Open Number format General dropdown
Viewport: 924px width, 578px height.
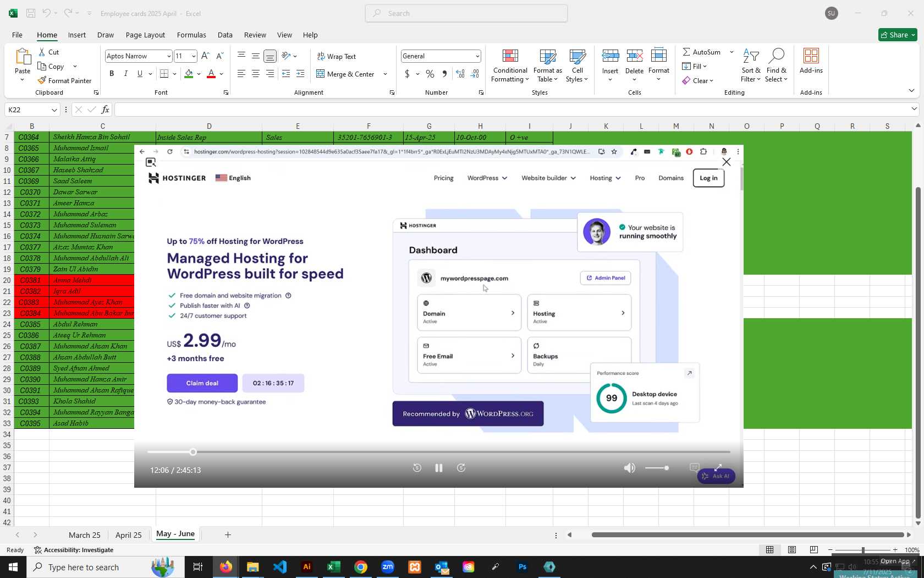[x=477, y=56]
